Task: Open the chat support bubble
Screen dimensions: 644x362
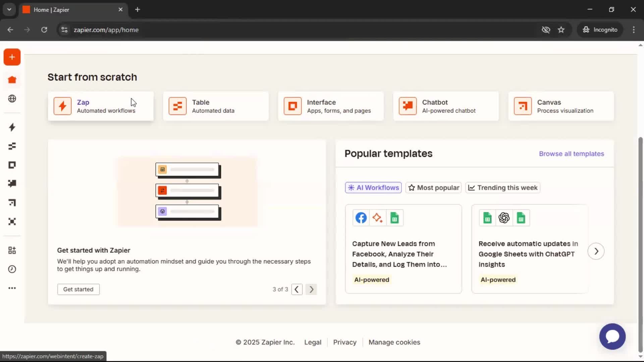Action: click(612, 337)
